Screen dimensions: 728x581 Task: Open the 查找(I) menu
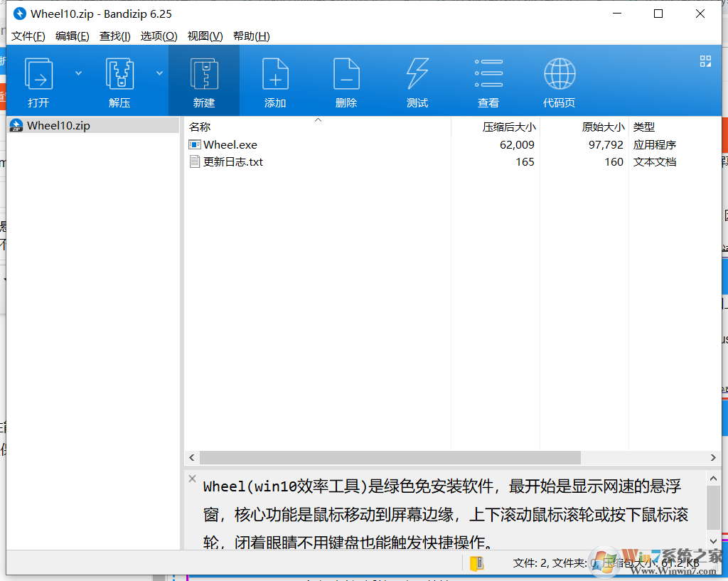(x=114, y=36)
